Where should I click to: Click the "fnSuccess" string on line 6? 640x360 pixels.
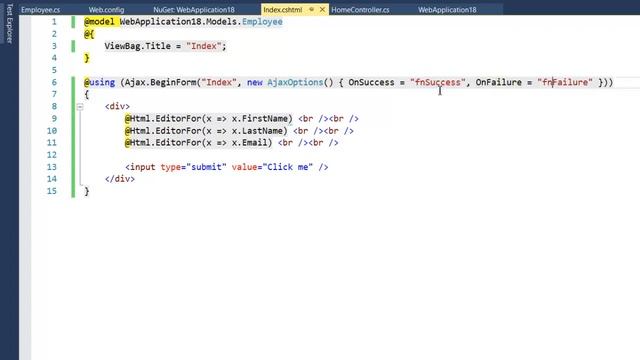438,82
